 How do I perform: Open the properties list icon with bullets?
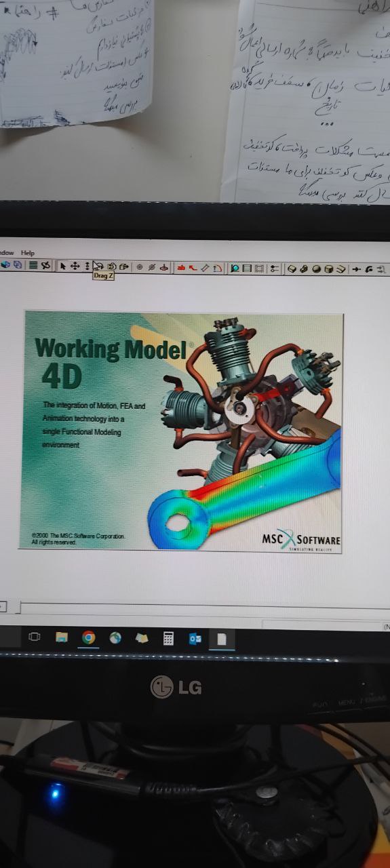pos(274,268)
